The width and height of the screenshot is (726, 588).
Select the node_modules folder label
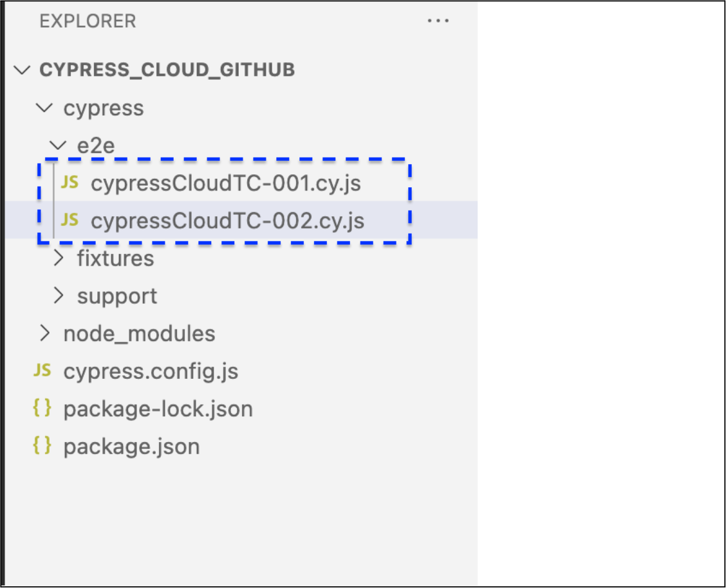(139, 333)
